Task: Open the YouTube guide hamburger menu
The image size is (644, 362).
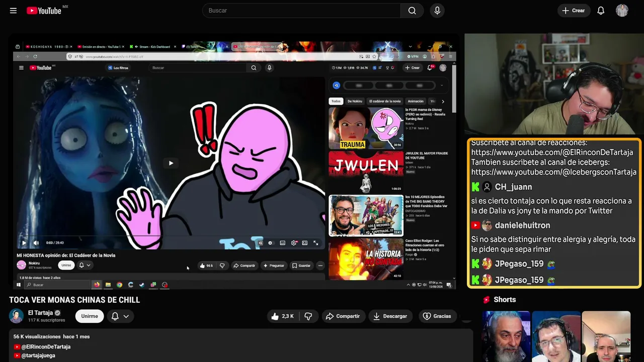Action: pyautogui.click(x=13, y=11)
